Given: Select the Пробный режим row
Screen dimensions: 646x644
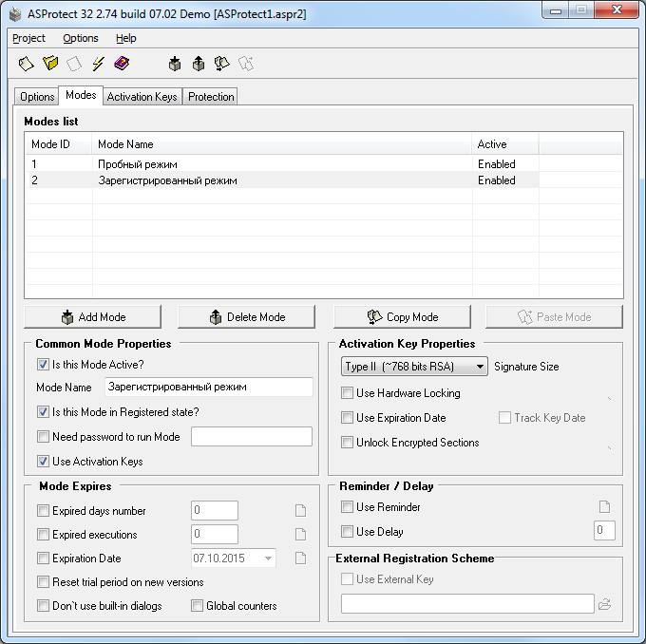Looking at the screenshot, I should point(282,164).
